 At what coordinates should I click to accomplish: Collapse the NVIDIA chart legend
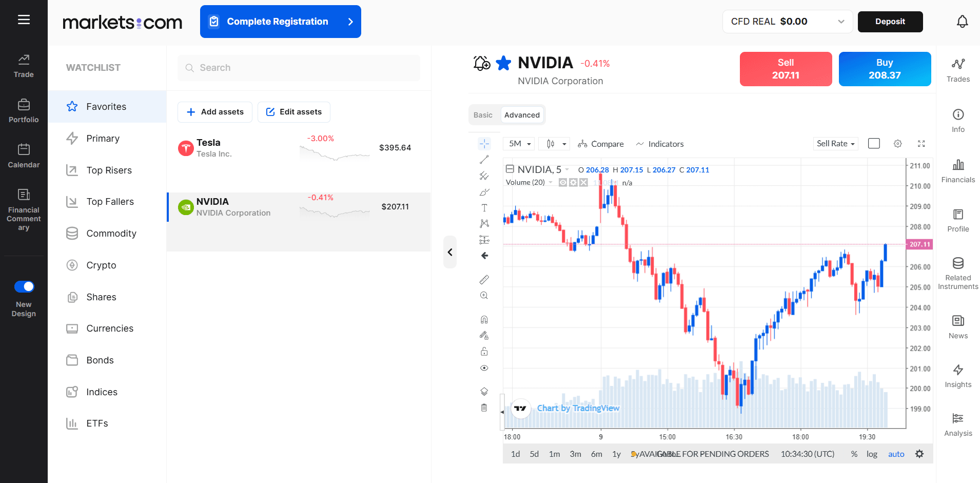tap(510, 169)
